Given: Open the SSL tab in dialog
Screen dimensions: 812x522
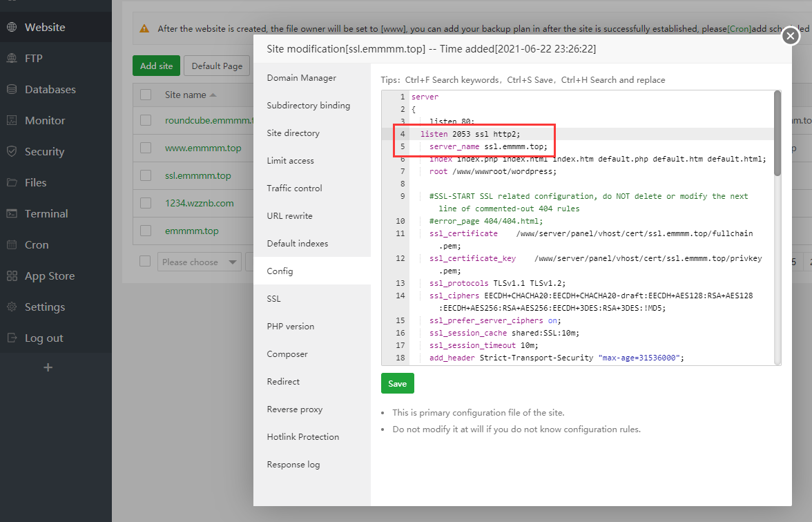Looking at the screenshot, I should 274,299.
